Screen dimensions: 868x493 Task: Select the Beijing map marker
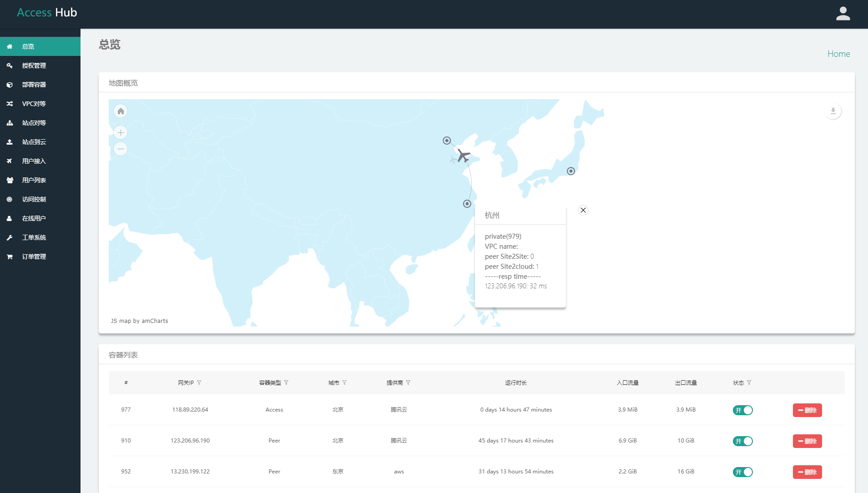447,141
